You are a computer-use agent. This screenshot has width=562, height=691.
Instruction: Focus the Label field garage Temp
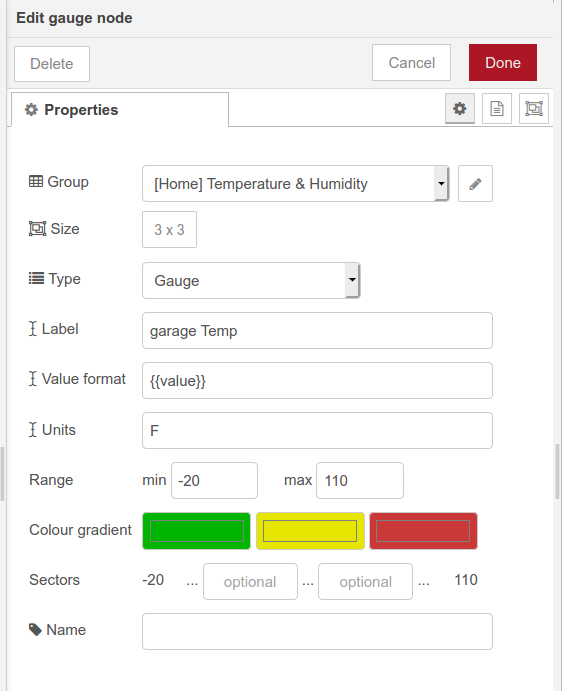click(x=317, y=331)
